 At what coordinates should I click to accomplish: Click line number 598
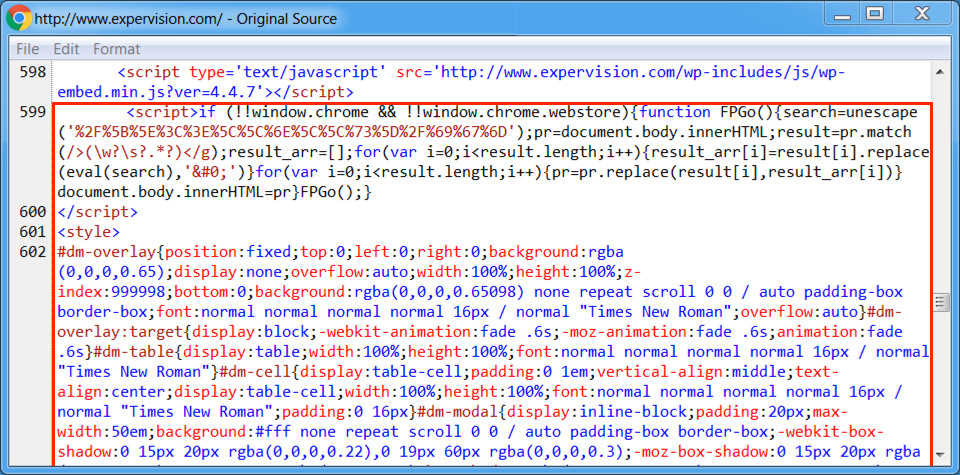click(33, 73)
